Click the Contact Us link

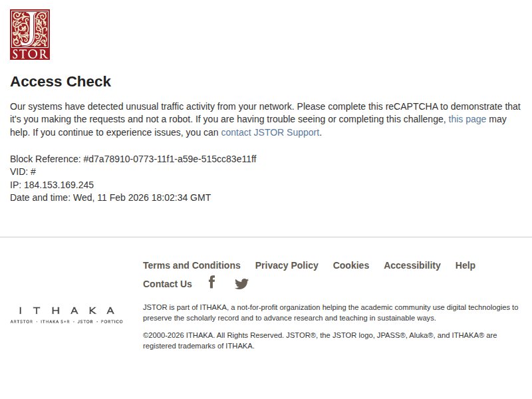pyautogui.click(x=168, y=284)
